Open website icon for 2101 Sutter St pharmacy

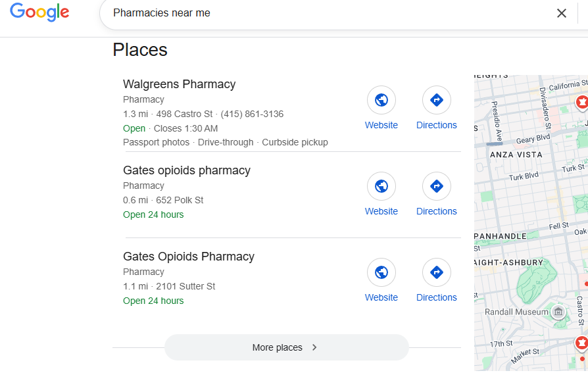381,272
